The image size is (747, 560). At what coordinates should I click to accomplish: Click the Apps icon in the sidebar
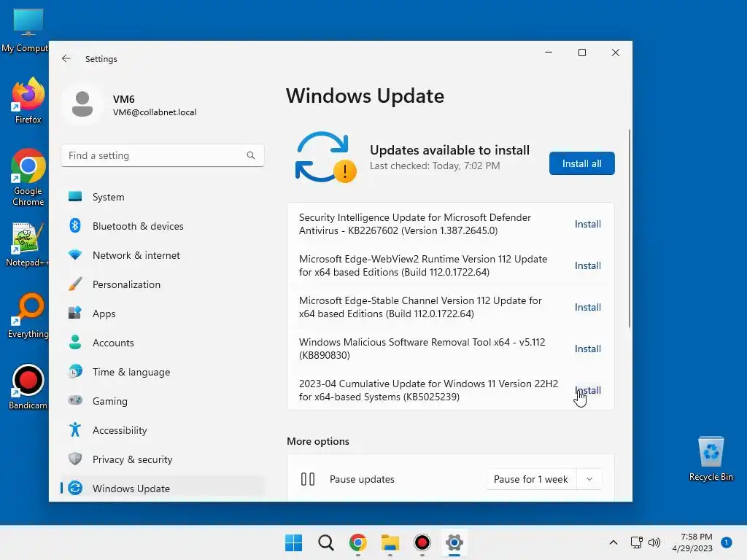[75, 313]
